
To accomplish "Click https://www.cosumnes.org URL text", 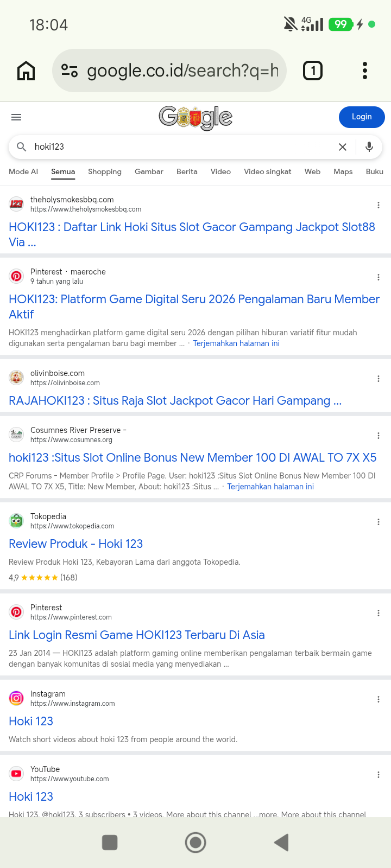I will click(x=71, y=440).
